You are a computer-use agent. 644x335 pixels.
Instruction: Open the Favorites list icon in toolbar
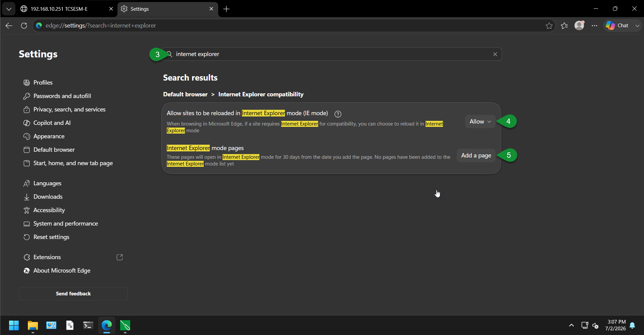pos(564,26)
